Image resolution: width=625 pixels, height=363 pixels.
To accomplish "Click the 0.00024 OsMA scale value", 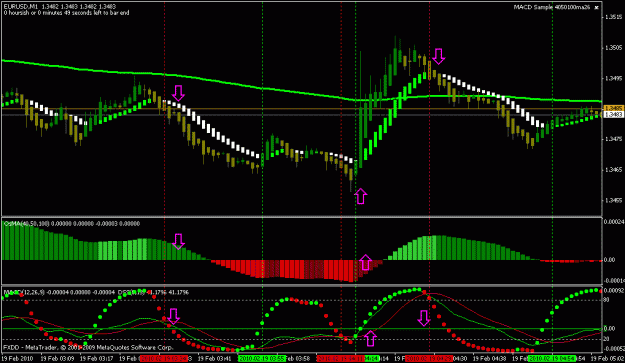I will [x=614, y=221].
